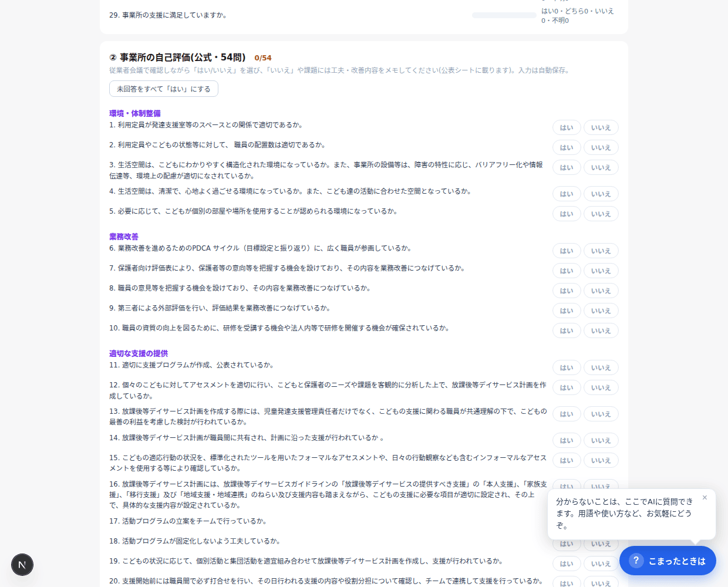This screenshot has width=728, height=587.
Task: Pick いいえ for question 5 個別の部屋
Action: click(601, 214)
